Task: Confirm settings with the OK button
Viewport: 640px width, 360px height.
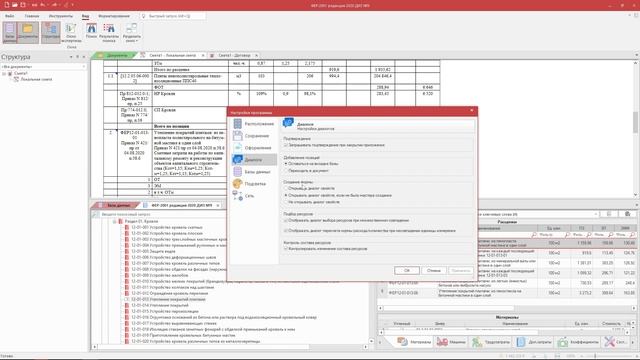Action: [407, 270]
